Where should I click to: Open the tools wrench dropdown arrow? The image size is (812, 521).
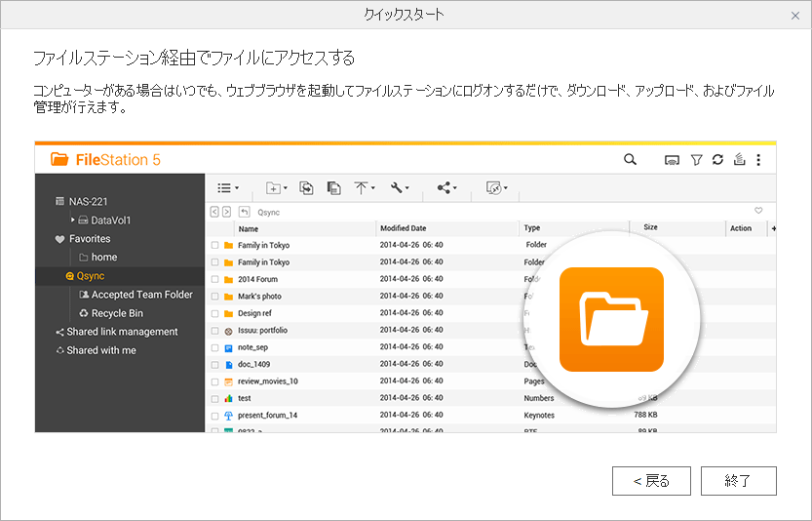click(x=407, y=188)
